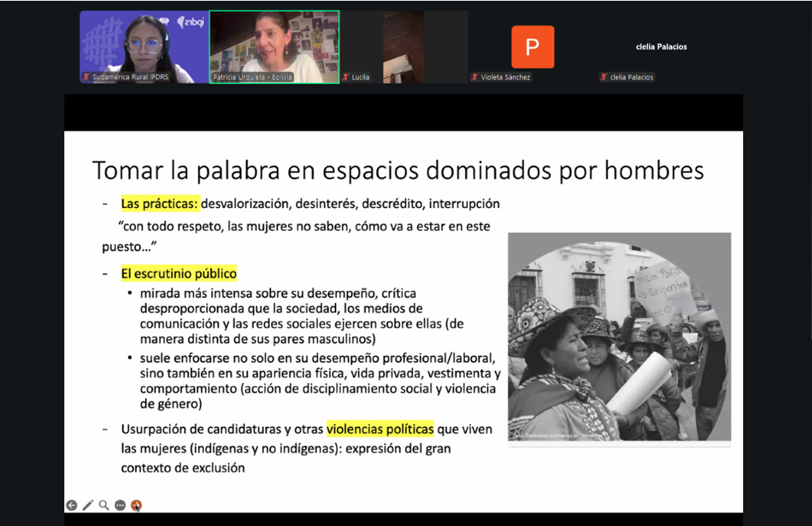Click Violeta Sánchez's muted microphone icon

475,77
